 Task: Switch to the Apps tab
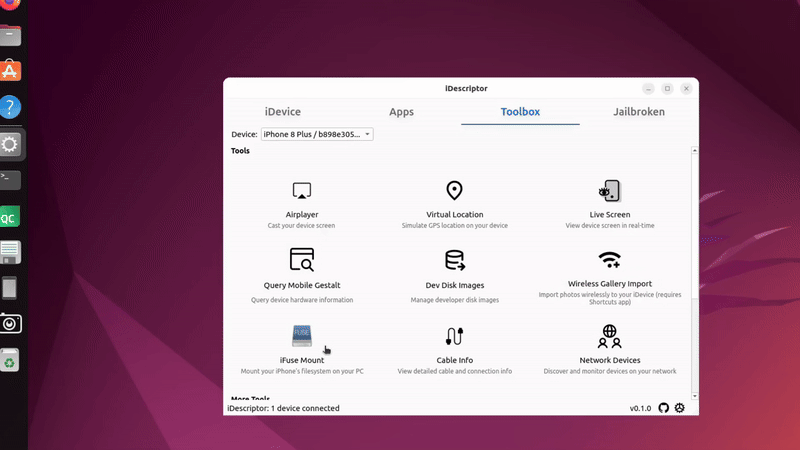click(402, 112)
